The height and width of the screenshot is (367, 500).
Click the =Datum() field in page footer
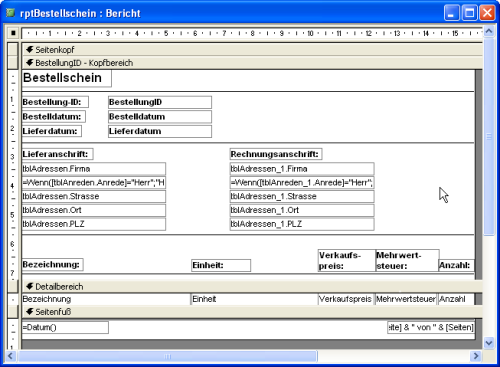pyautogui.click(x=65, y=327)
